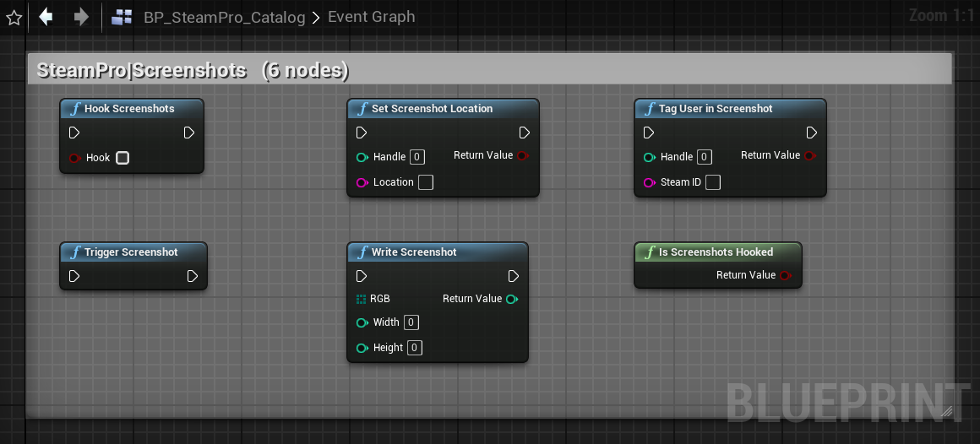
Task: Click Write Screenshot output exec pin
Action: (513, 276)
